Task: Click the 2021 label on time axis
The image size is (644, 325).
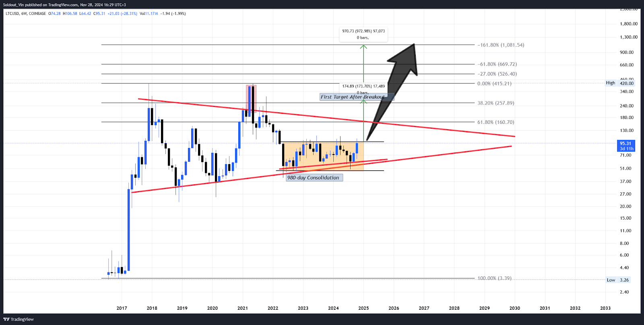Action: pyautogui.click(x=243, y=308)
